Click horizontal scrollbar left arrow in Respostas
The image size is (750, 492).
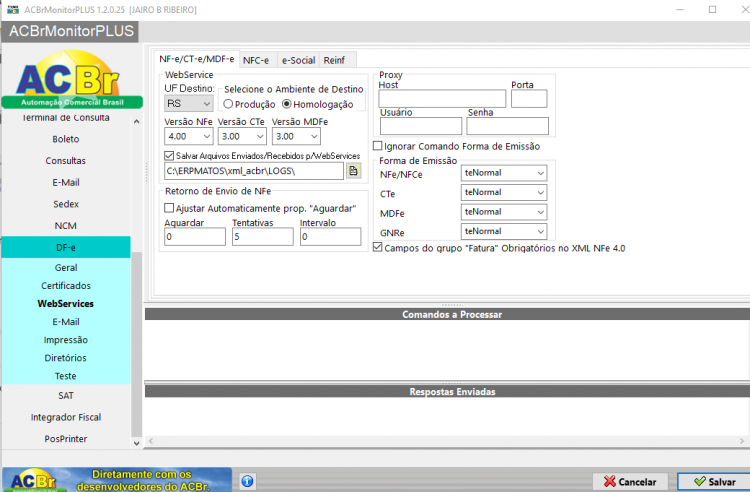151,441
